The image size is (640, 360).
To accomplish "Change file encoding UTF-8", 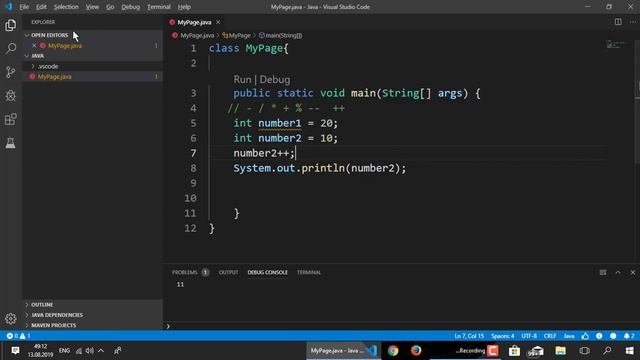I will pos(529,336).
